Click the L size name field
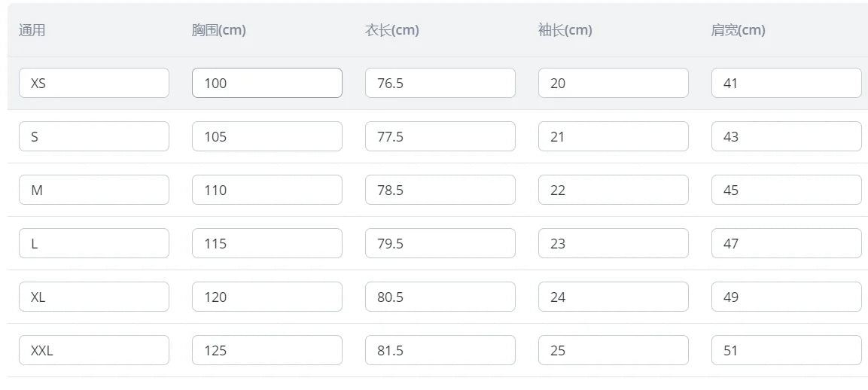868x390 pixels. click(x=94, y=243)
